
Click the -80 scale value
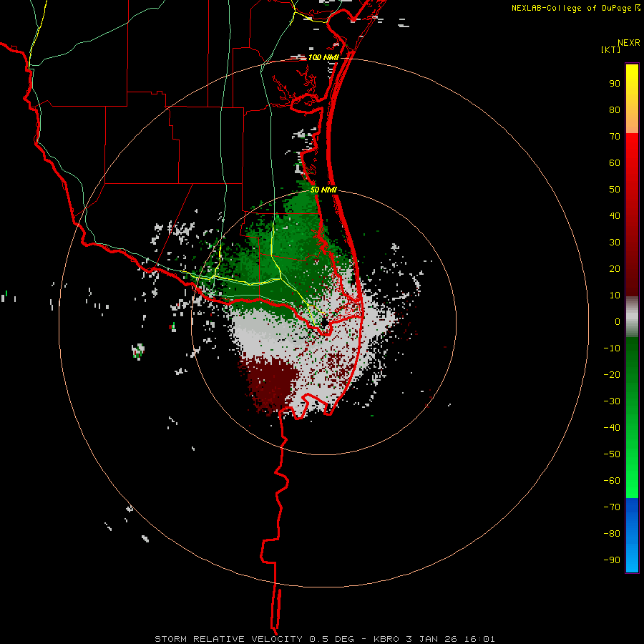tap(612, 534)
